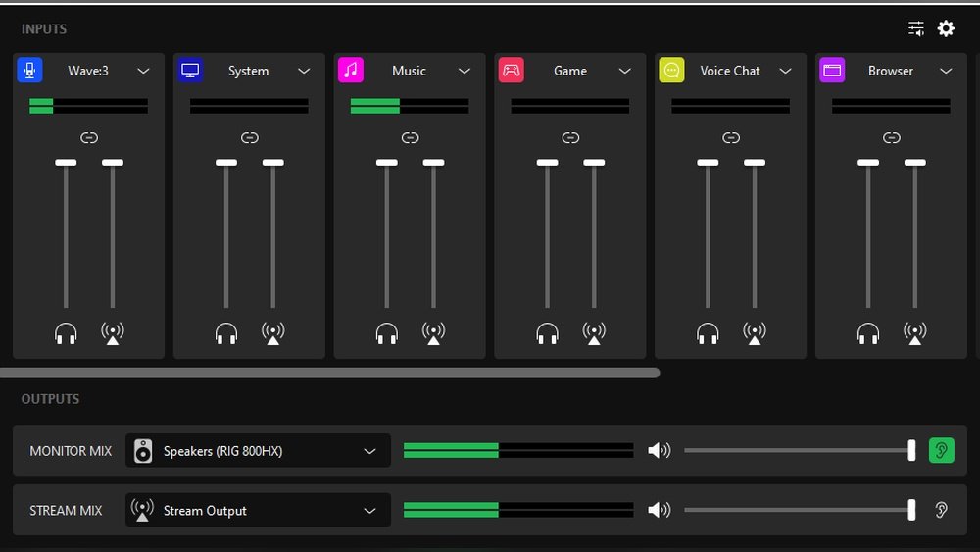Mute Voice Chat in the stream mix
The image size is (980, 552).
755,333
